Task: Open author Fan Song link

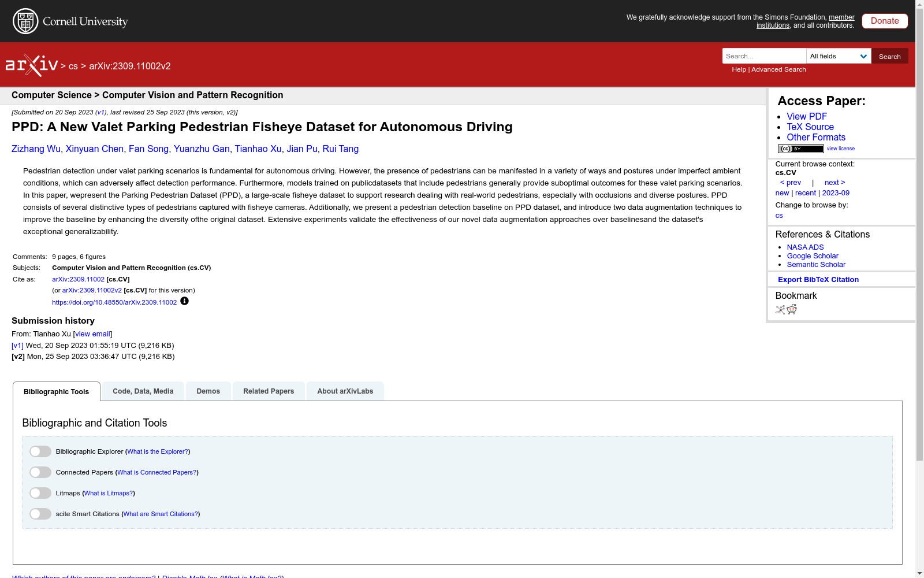Action: pos(148,149)
